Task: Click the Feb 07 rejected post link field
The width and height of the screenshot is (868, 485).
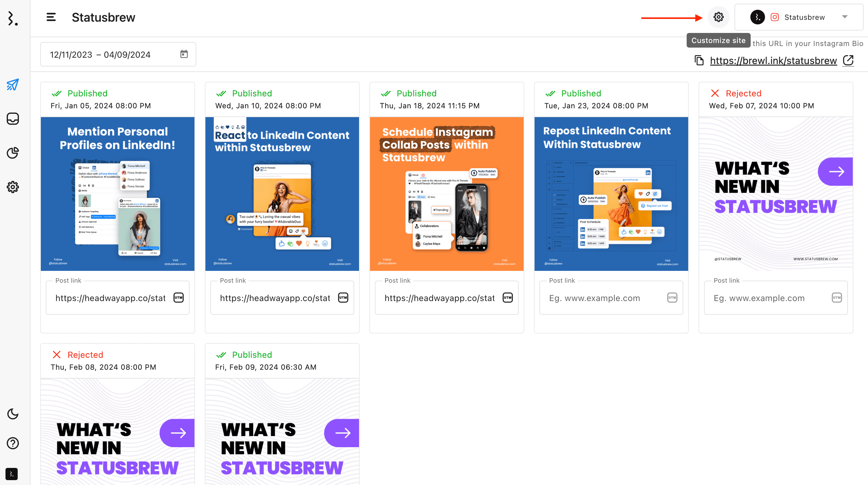Action: (776, 298)
